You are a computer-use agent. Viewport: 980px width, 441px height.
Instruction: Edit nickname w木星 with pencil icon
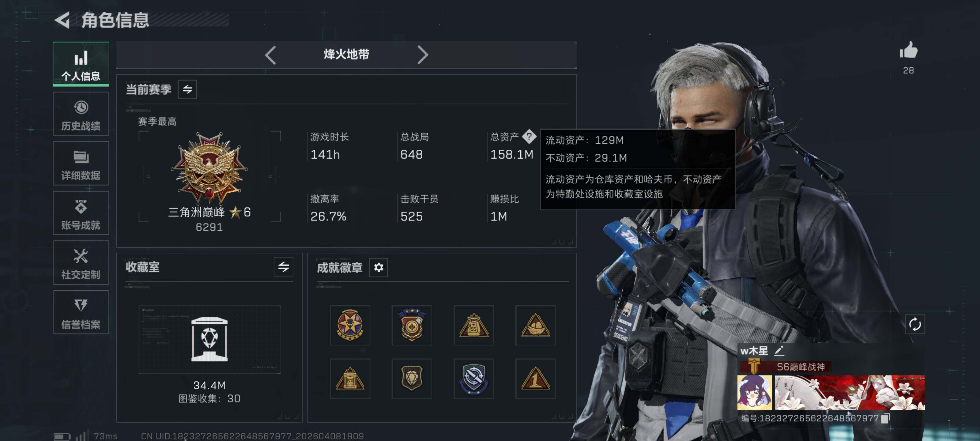[779, 350]
